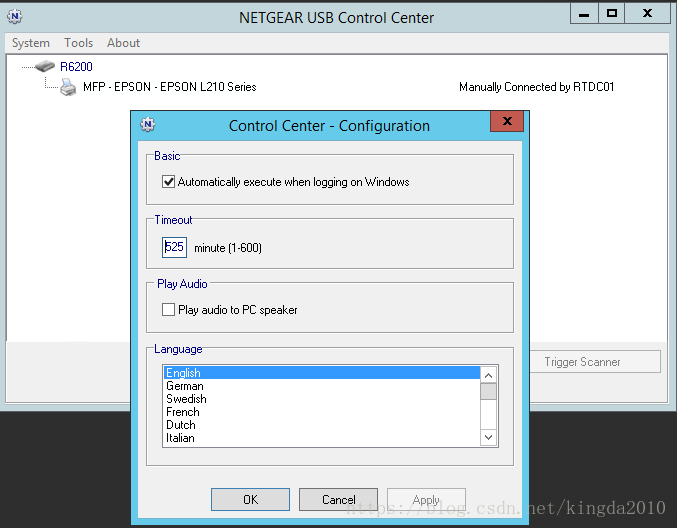The image size is (677, 528).
Task: Minimize the NETGEAR USB Control Center window
Action: [x=584, y=14]
